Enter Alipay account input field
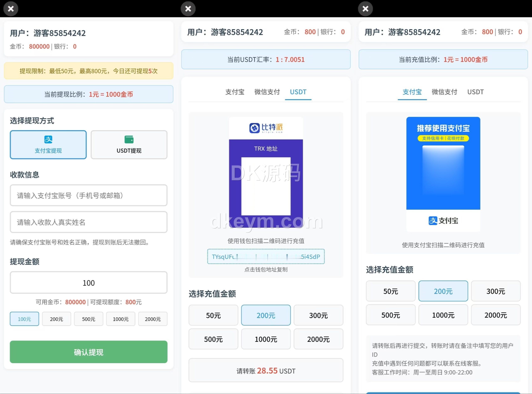The image size is (532, 394). click(89, 196)
